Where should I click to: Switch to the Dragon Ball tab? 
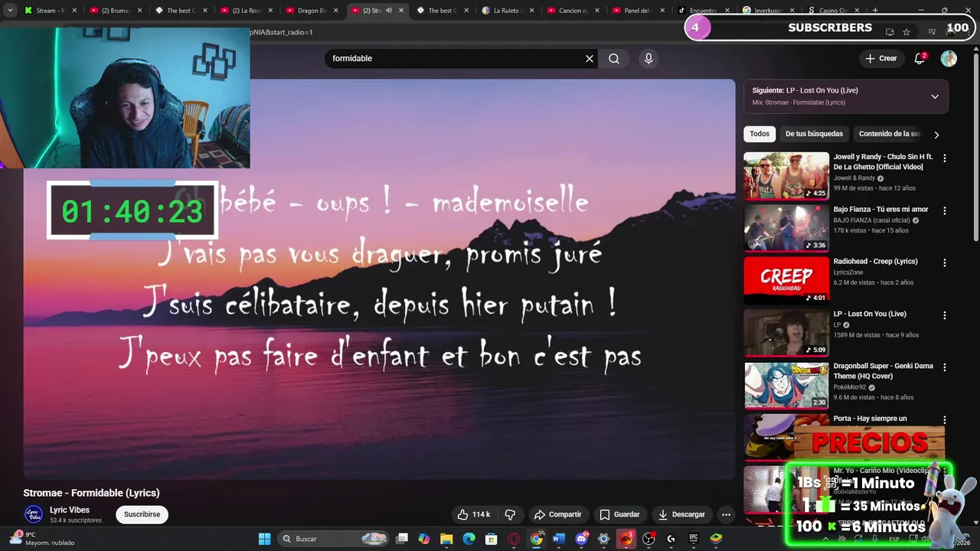[x=310, y=11]
